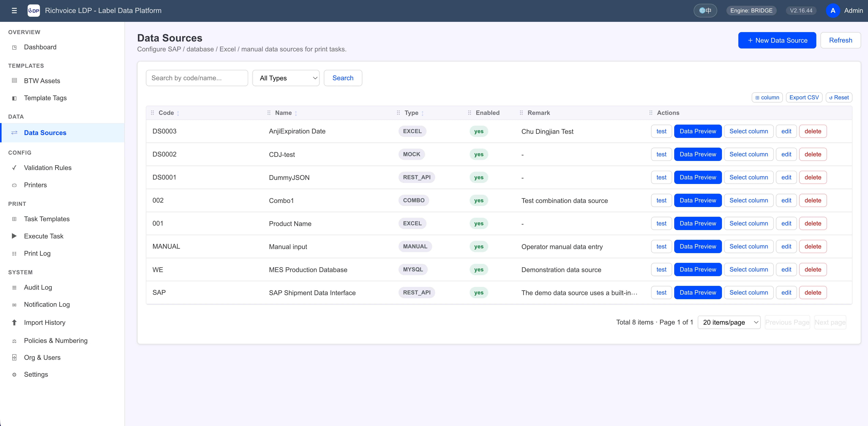Screen dimensions: 868x426
Task: Click the LDP logo icon
Action: coord(33,10)
